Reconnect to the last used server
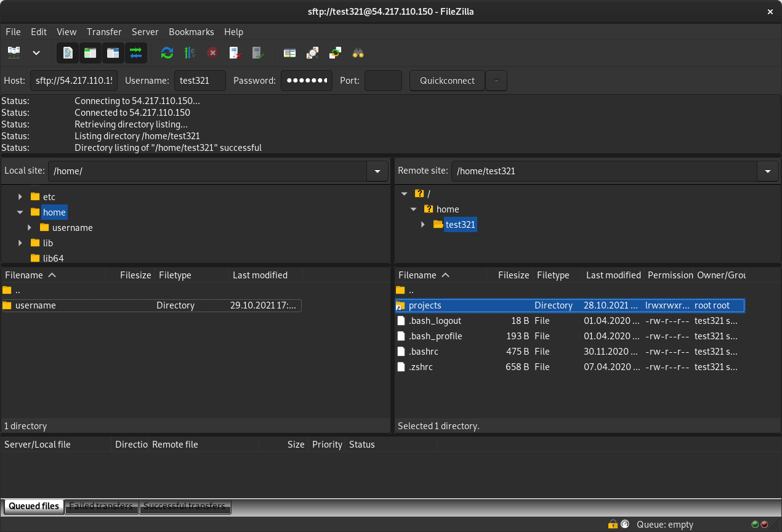Image resolution: width=782 pixels, height=532 pixels. pyautogui.click(x=258, y=53)
